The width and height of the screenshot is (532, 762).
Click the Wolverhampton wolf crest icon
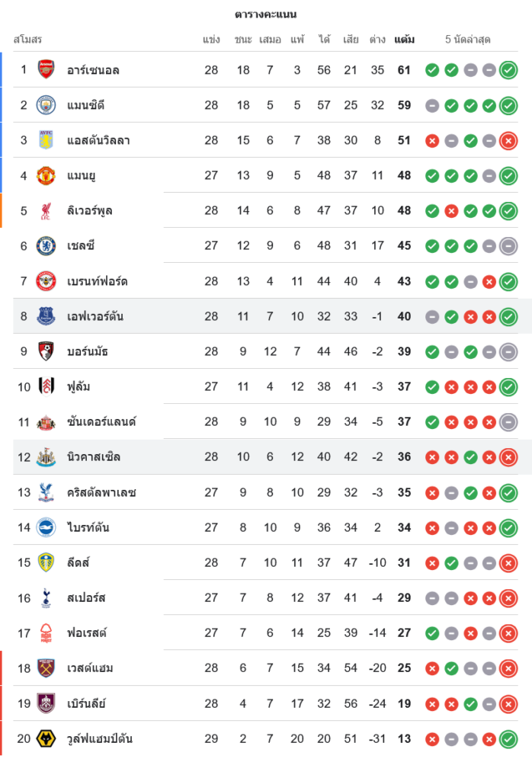(46, 738)
